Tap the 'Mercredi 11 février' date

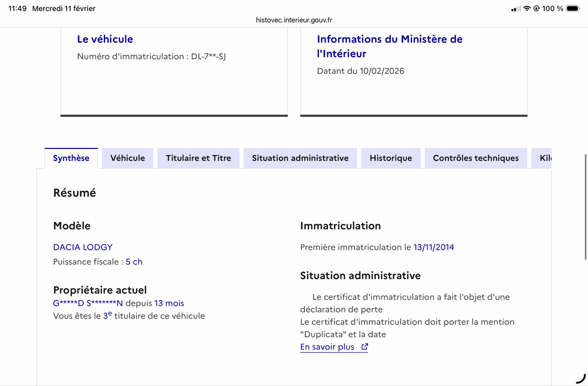pos(64,8)
